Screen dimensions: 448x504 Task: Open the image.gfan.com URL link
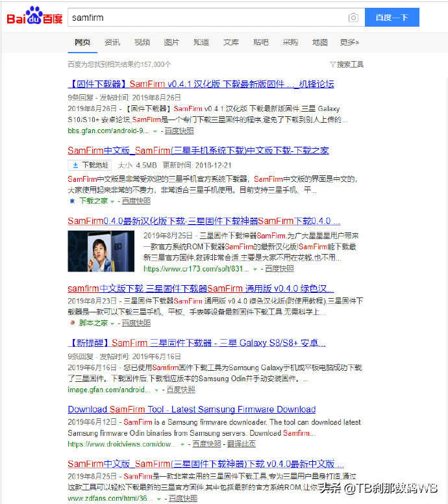(x=109, y=390)
